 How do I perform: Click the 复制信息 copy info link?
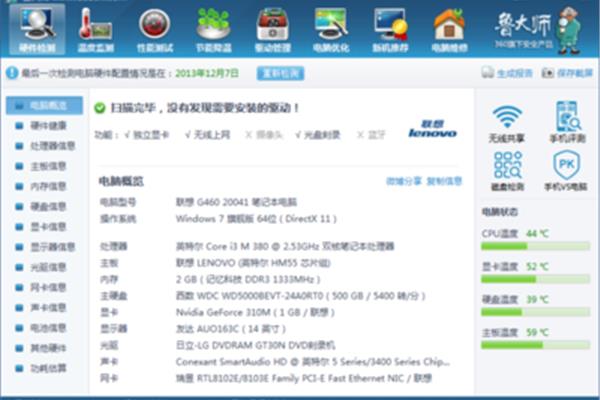[x=444, y=181]
